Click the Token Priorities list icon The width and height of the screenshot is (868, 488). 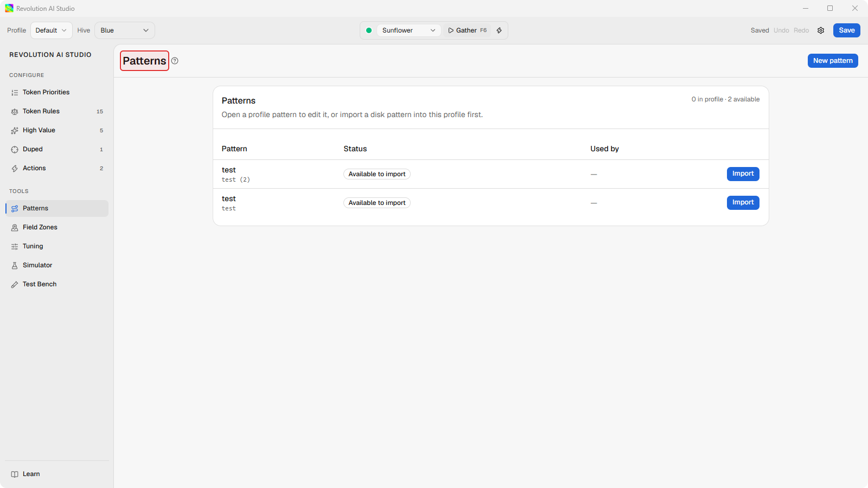click(15, 93)
